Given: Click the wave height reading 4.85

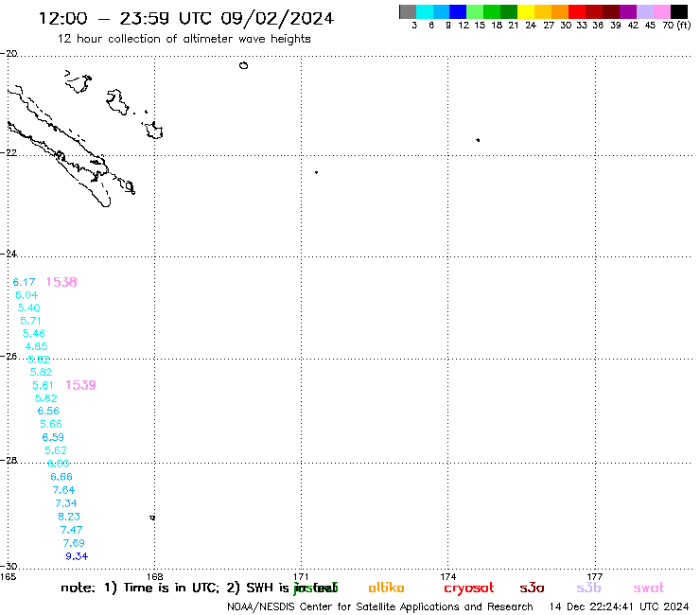Looking at the screenshot, I should pyautogui.click(x=37, y=346).
